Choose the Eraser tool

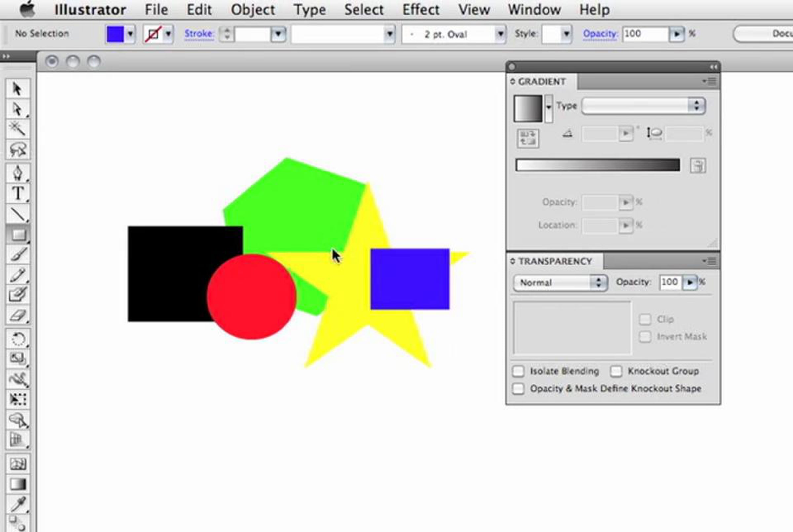[x=18, y=315]
